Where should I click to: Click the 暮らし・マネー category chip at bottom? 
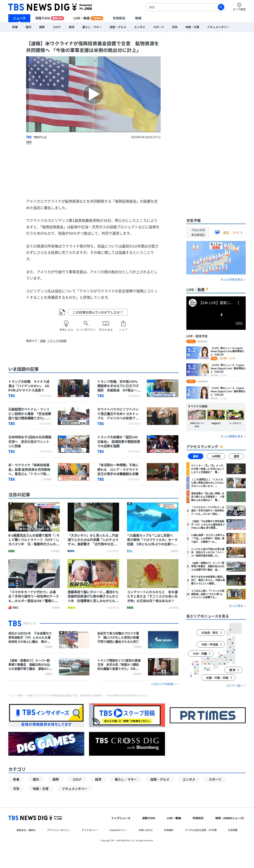tap(126, 779)
